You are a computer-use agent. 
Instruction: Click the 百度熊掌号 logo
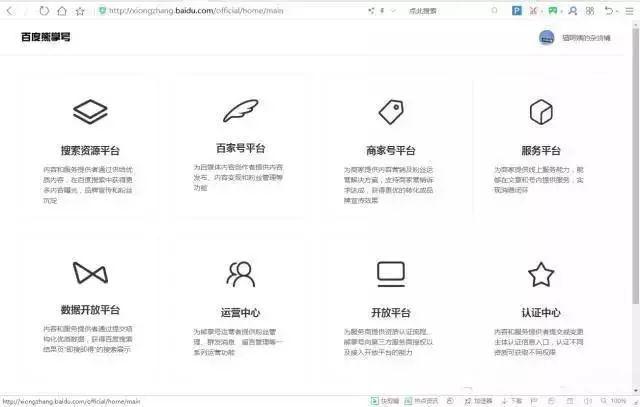46,37
